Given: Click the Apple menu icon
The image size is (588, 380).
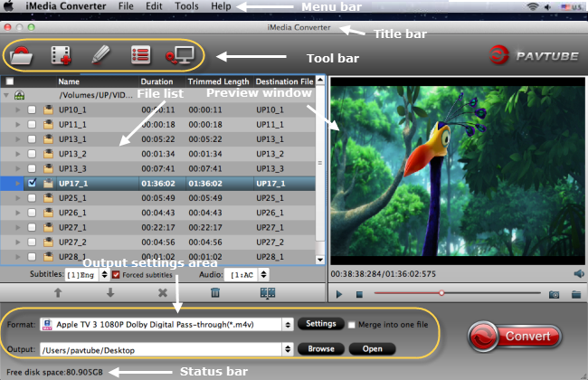Looking at the screenshot, I should [9, 6].
